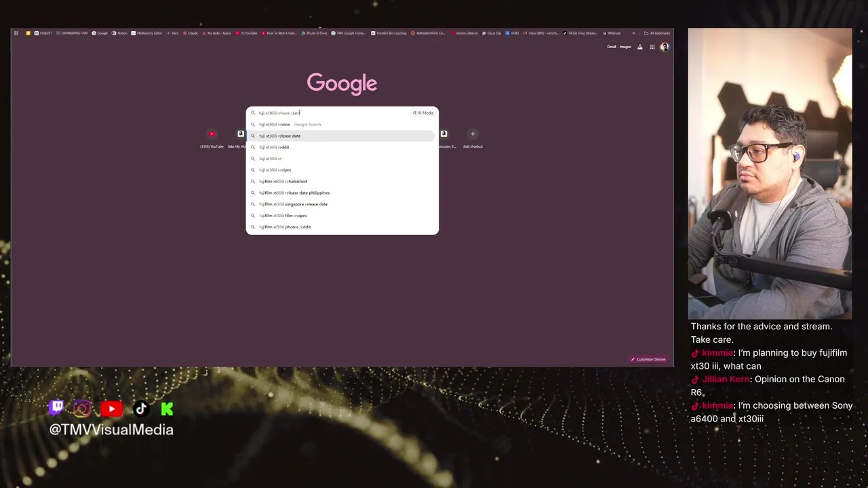The height and width of the screenshot is (488, 868).
Task: Open the Gmail link
Action: click(x=611, y=47)
